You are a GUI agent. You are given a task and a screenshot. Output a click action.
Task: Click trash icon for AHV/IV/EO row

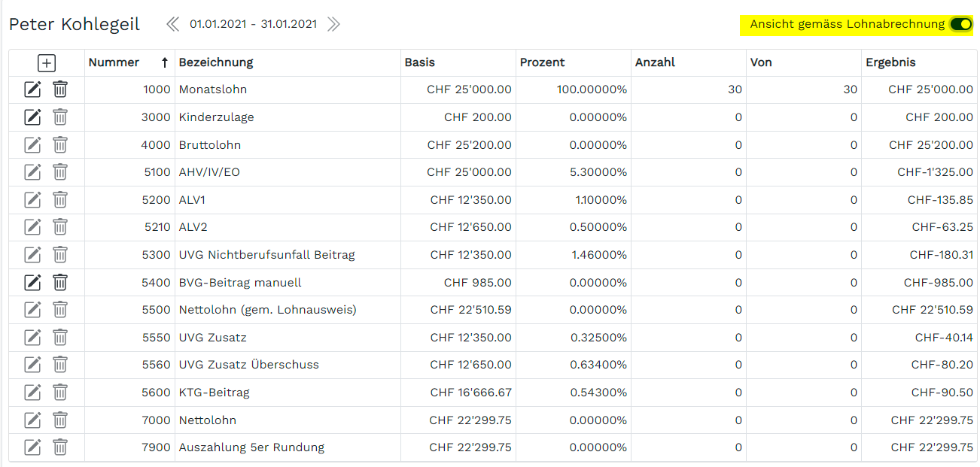(x=60, y=172)
